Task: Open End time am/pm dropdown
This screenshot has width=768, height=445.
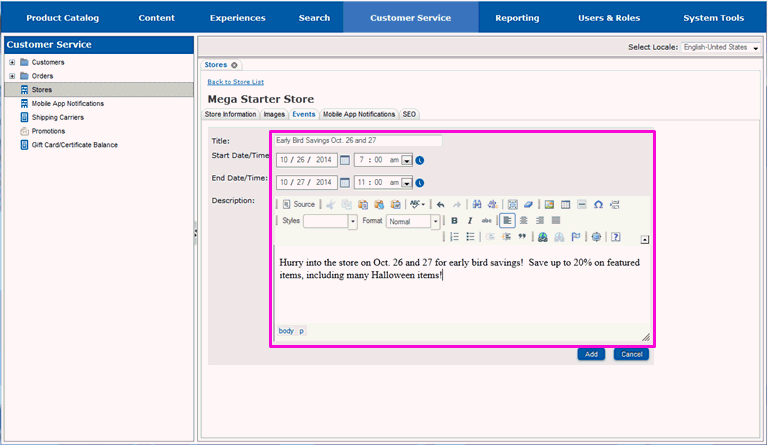Action: [407, 183]
